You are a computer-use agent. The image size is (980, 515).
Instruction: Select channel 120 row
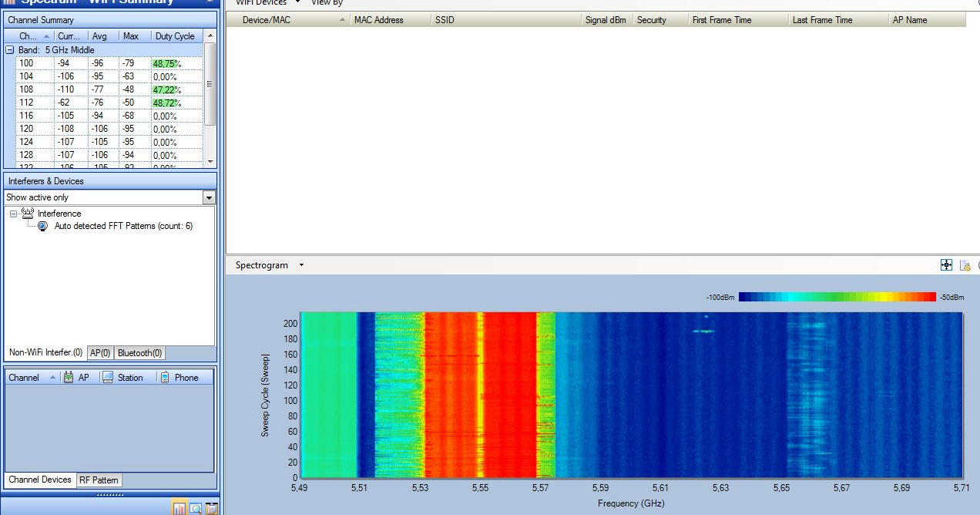pos(109,130)
